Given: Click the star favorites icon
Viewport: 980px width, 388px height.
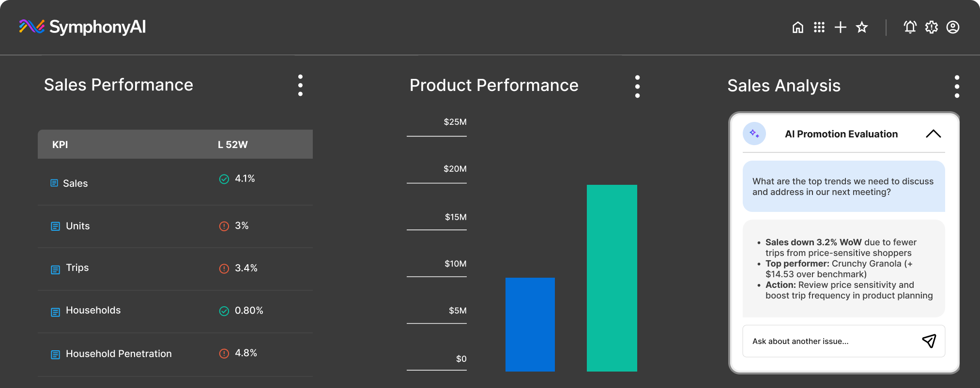Looking at the screenshot, I should (862, 28).
